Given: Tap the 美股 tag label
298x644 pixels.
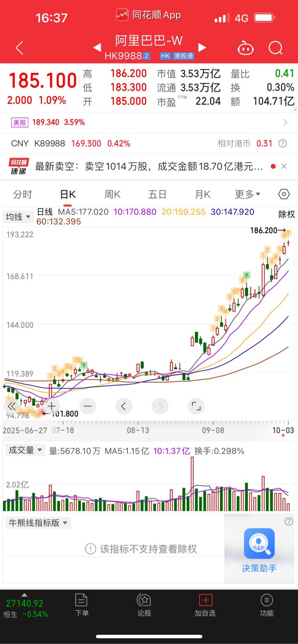Looking at the screenshot, I should pos(19,122).
